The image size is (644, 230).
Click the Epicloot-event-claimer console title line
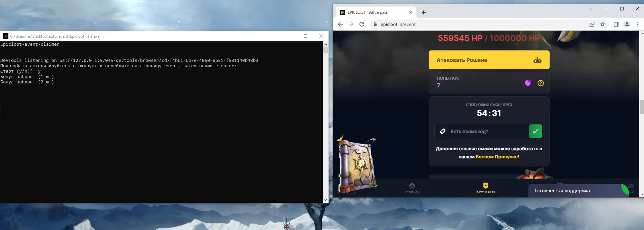(30, 44)
